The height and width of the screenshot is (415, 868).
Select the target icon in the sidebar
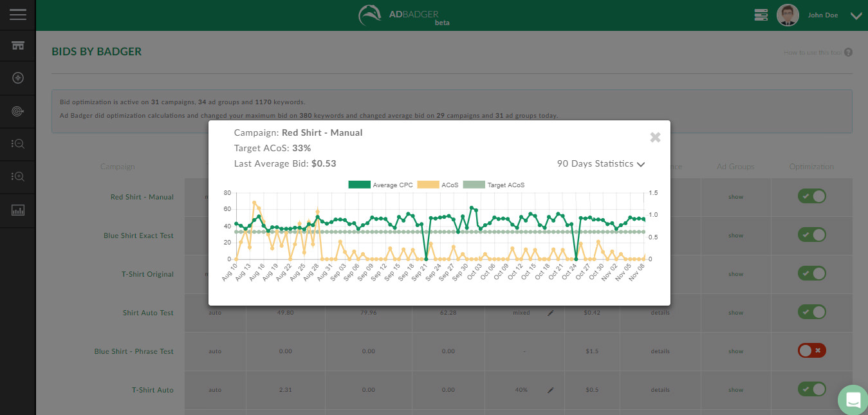point(18,111)
